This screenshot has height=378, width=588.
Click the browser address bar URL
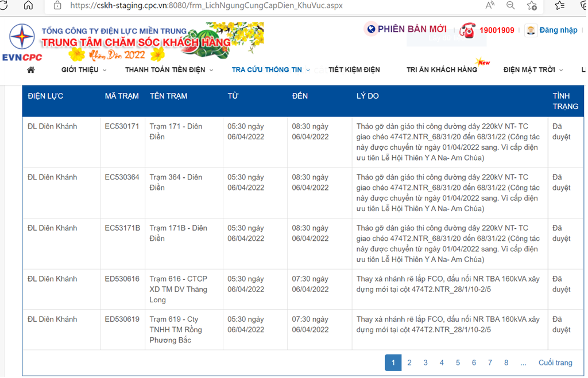207,5
